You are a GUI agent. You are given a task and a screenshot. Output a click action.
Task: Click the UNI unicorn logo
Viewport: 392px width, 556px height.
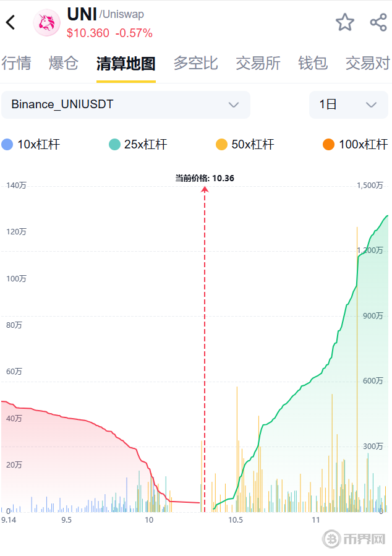tap(47, 23)
